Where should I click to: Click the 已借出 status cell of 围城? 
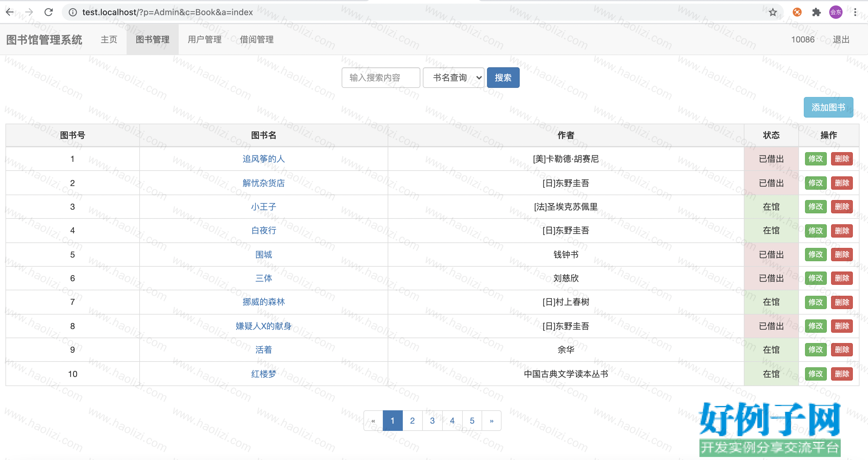[x=771, y=255]
